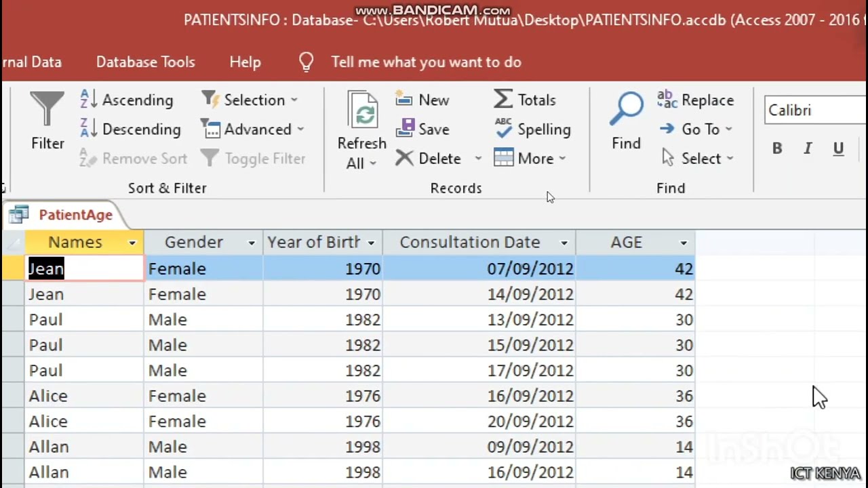Open the Database Tools ribbon tab
Screen dimensions: 868x488
click(x=146, y=62)
